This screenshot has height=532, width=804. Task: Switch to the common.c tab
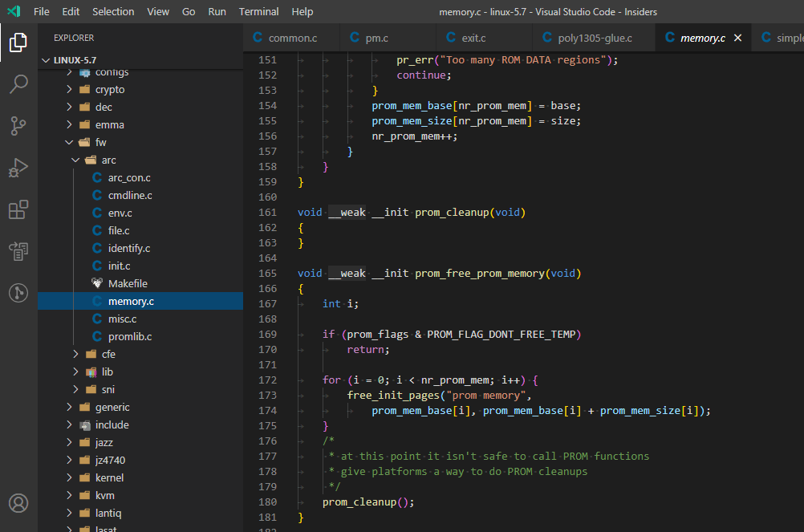291,38
